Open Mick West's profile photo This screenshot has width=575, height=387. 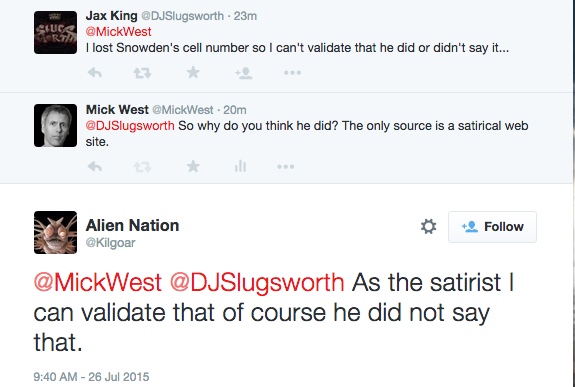pyautogui.click(x=55, y=125)
